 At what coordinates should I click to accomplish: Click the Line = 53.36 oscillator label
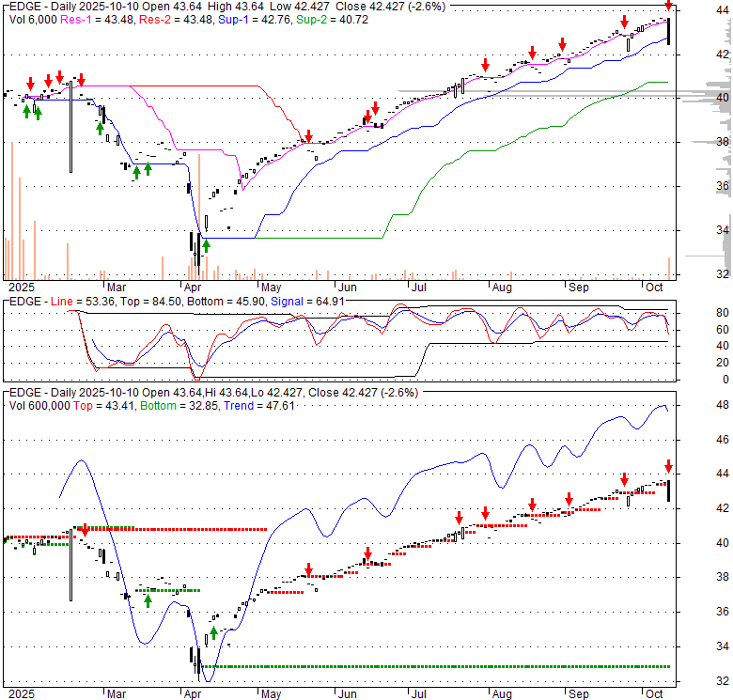pyautogui.click(x=83, y=302)
